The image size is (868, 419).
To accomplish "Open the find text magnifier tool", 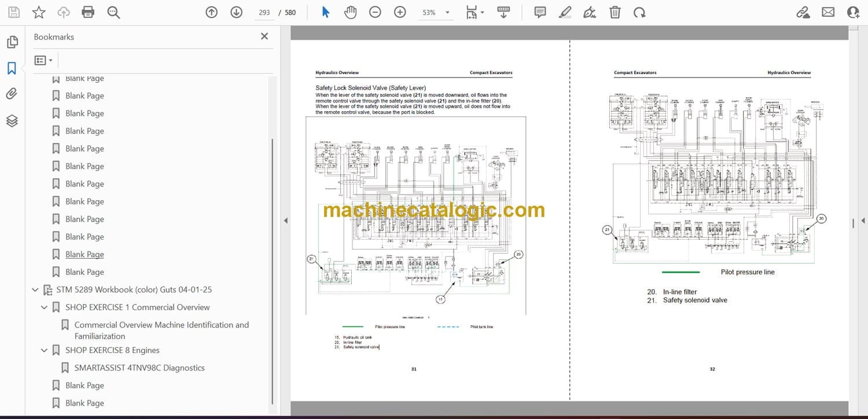I will pos(113,12).
